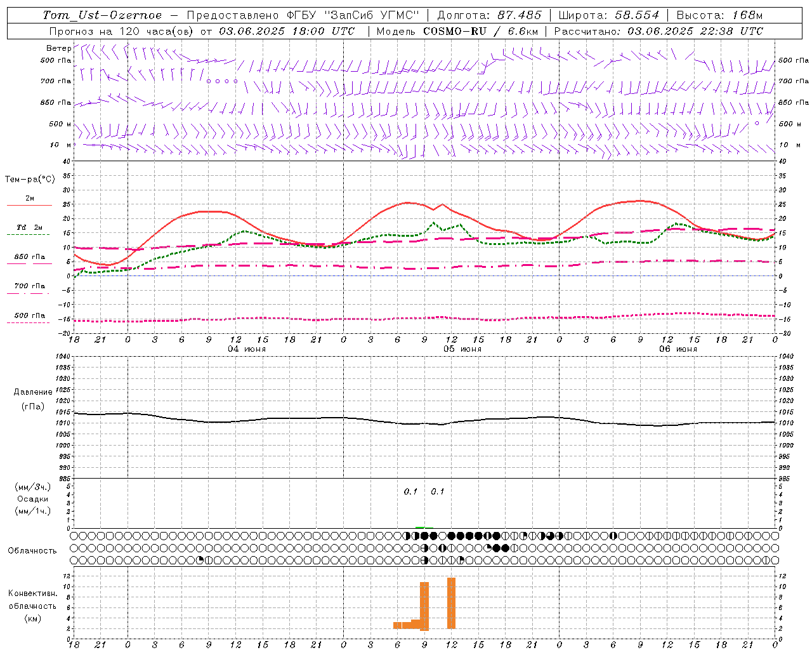Click the (мм/3ч.) precipitation unit label
812x650 pixels.
click(x=32, y=487)
